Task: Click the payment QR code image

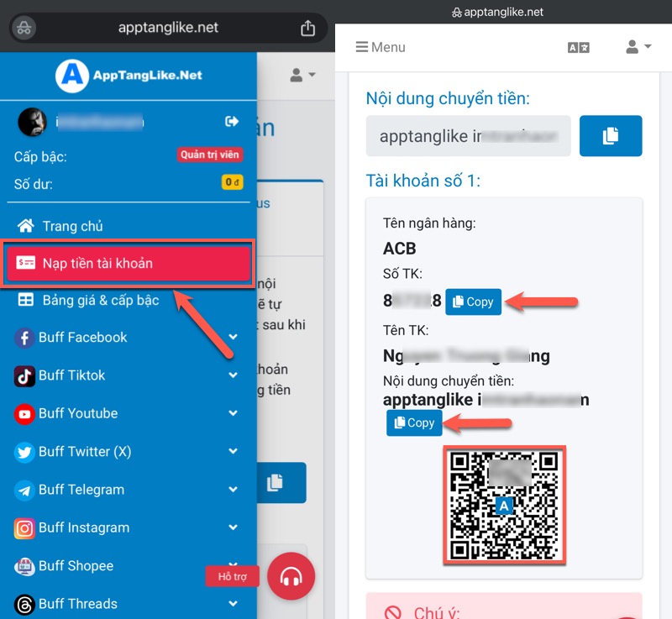Action: [x=504, y=505]
